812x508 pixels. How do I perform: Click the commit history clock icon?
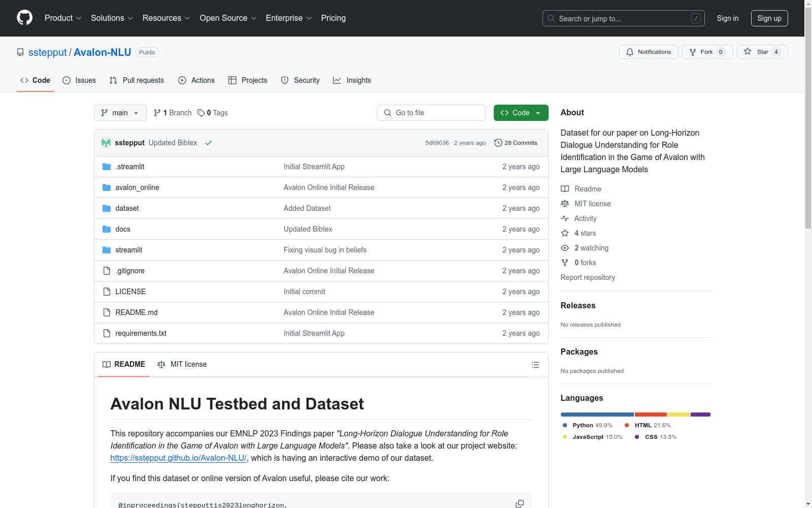498,143
